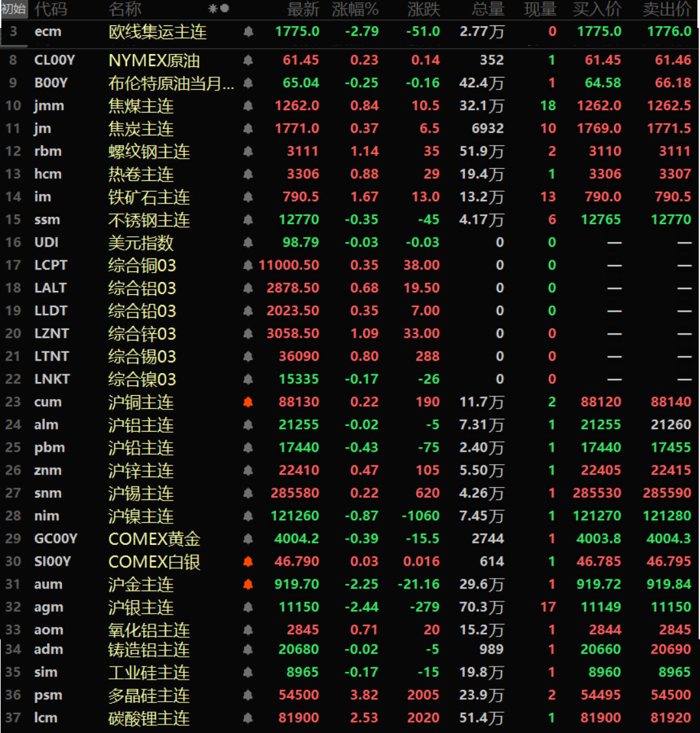The height and width of the screenshot is (733, 700).
Task: Sort by the 涨幅% column header
Action: [355, 9]
